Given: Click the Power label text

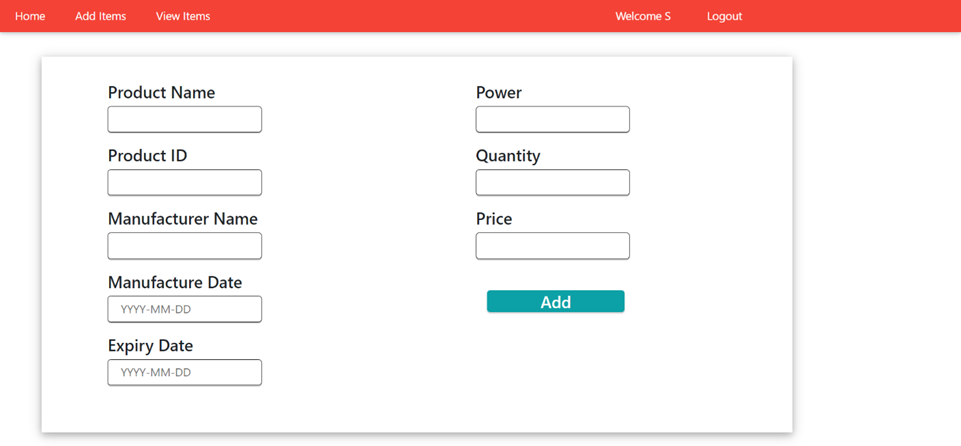Looking at the screenshot, I should point(498,93).
